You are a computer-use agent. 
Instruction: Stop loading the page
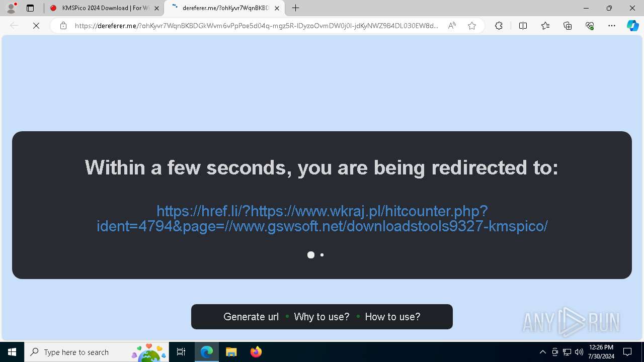(36, 26)
